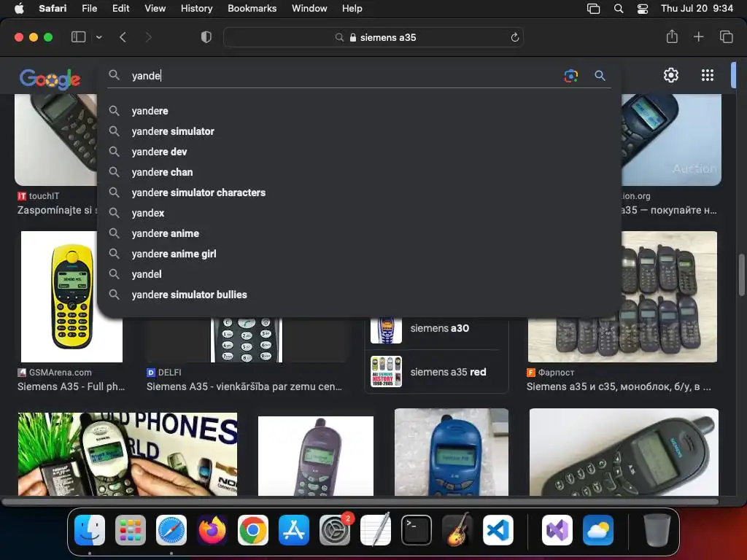Image resolution: width=747 pixels, height=560 pixels.
Task: Open the touchIT result link
Action: click(x=56, y=210)
